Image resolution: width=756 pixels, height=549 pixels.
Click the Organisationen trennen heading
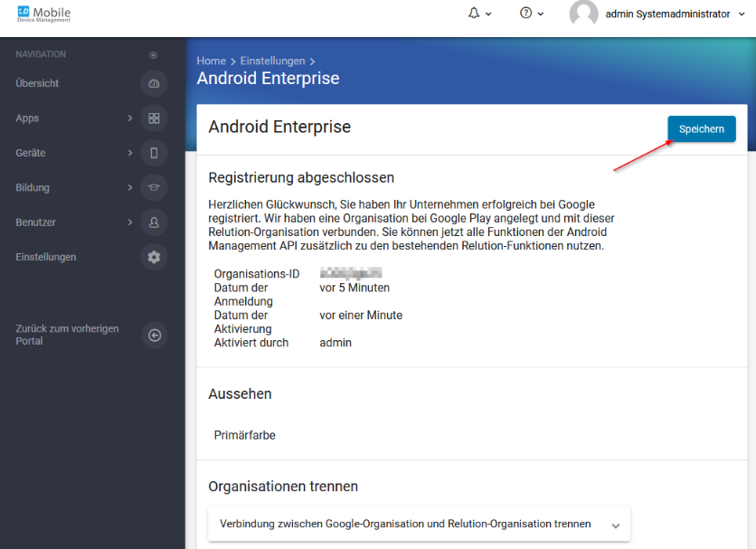click(283, 487)
